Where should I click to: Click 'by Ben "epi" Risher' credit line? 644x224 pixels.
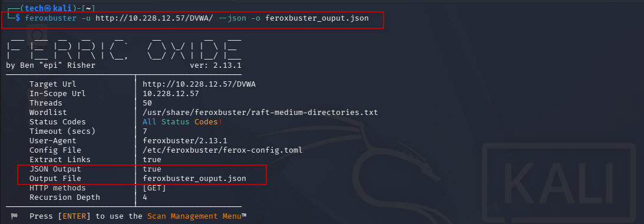click(x=51, y=65)
